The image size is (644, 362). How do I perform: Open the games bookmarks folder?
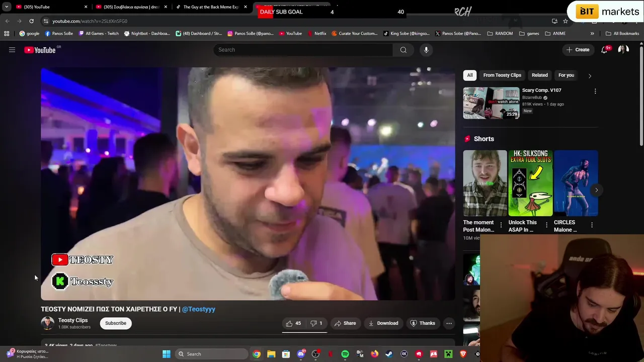click(529, 34)
